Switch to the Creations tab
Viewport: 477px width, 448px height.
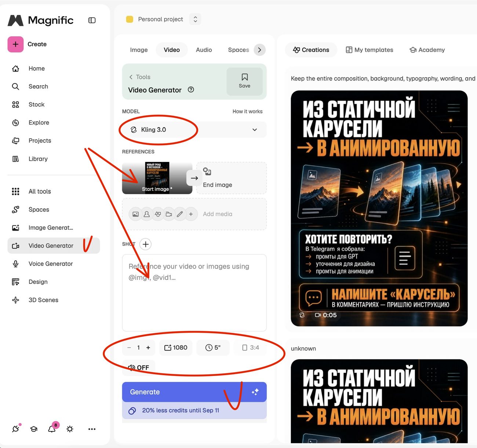coord(311,50)
